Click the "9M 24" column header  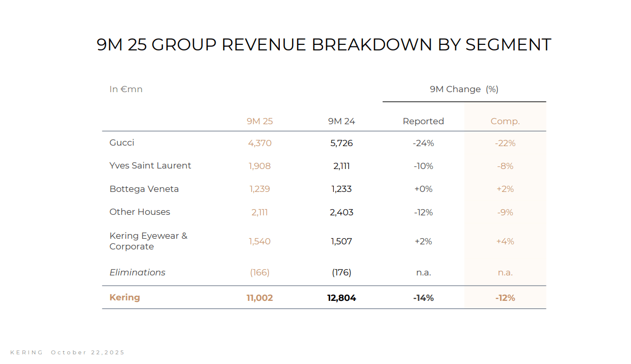[341, 121]
